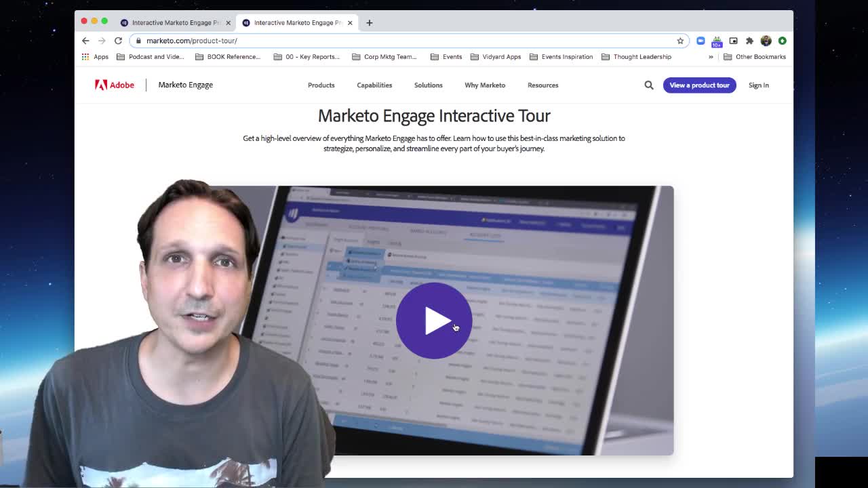Open the Why Marketo menu
This screenshot has width=868, height=488.
[x=485, y=85]
